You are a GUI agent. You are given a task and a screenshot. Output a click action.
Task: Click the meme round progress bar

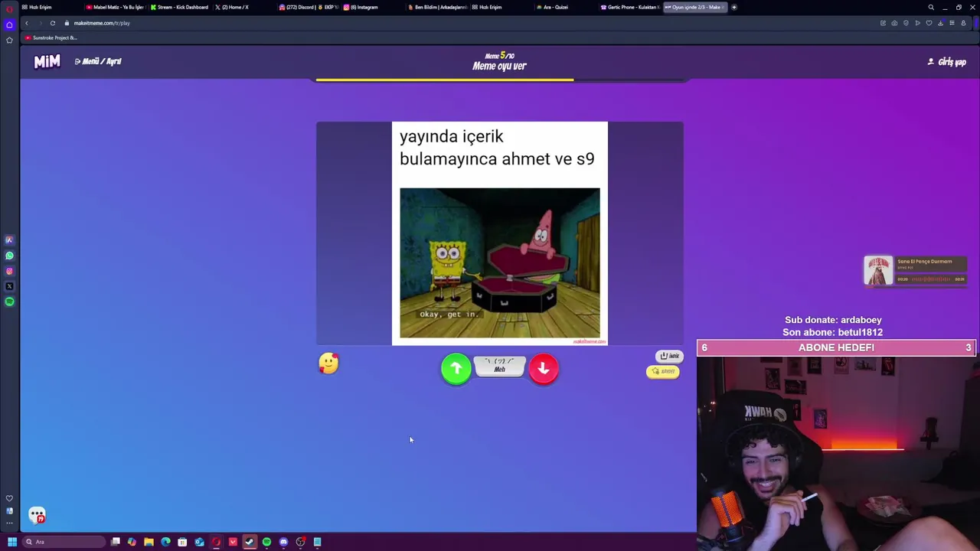coord(499,80)
